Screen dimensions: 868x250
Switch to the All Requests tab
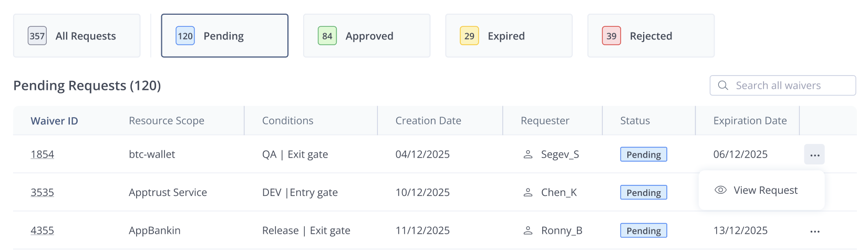tap(77, 36)
